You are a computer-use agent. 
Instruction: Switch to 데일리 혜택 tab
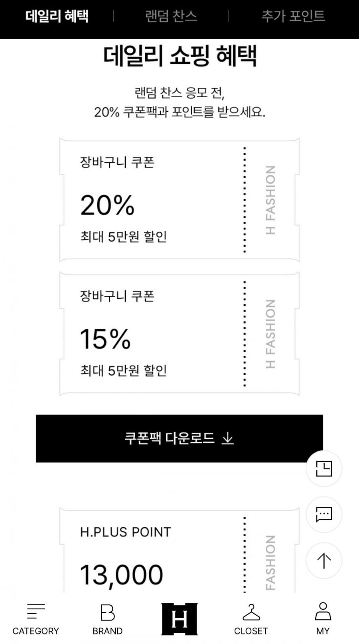(x=57, y=16)
